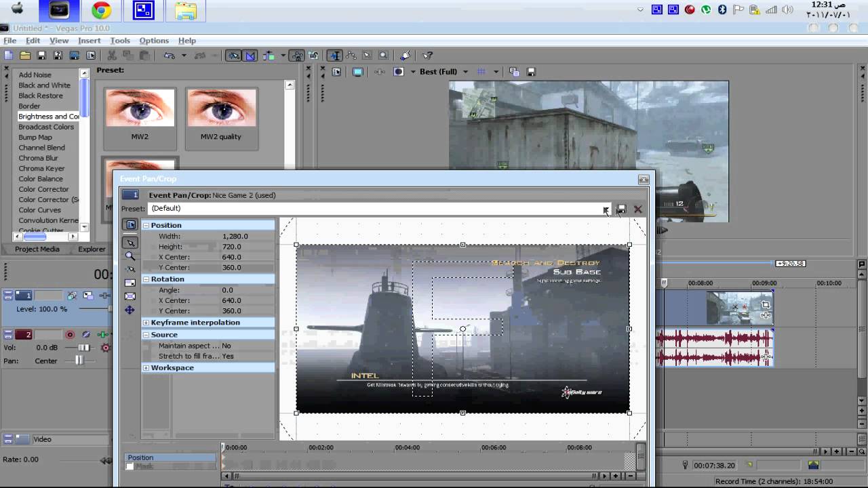The width and height of the screenshot is (868, 488).
Task: Click the Save project floppy icon
Action: [x=41, y=56]
